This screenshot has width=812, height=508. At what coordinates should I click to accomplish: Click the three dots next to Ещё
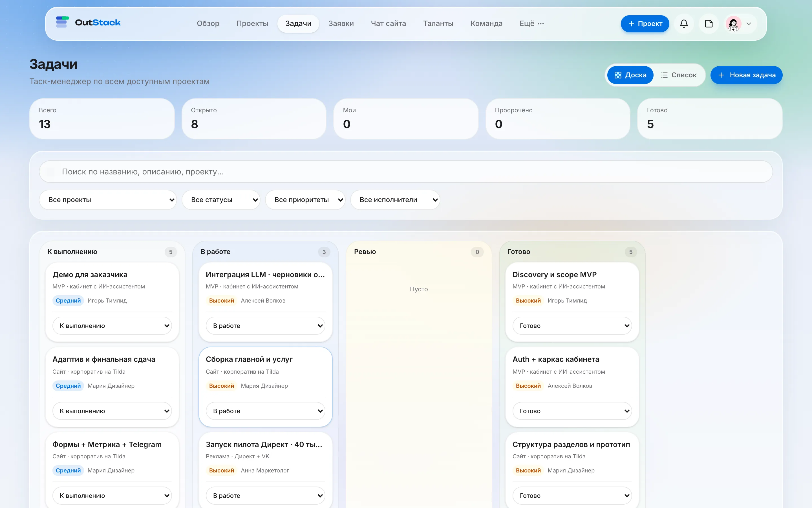pos(541,23)
